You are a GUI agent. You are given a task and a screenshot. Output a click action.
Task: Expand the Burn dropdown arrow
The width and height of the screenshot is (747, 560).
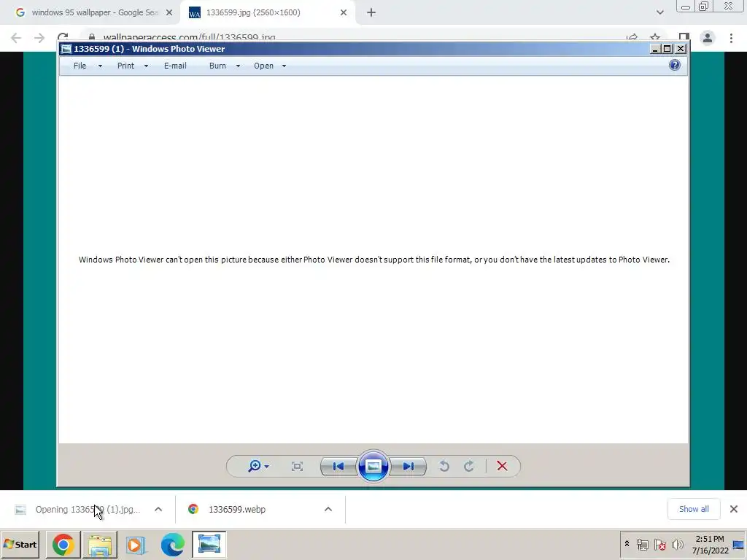coord(239,66)
